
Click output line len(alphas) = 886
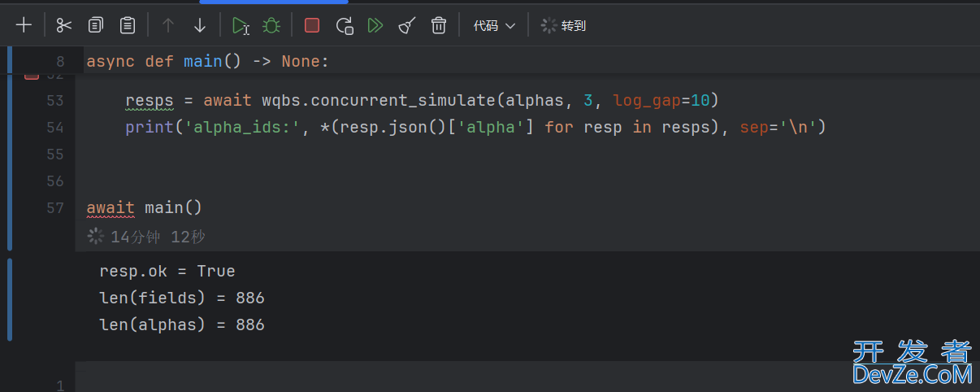(182, 324)
